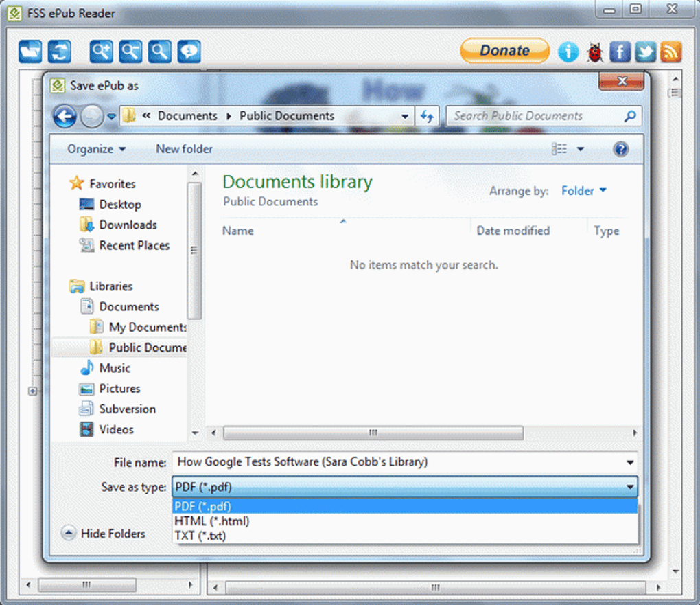
Task: Click the New folder button
Action: 184,149
